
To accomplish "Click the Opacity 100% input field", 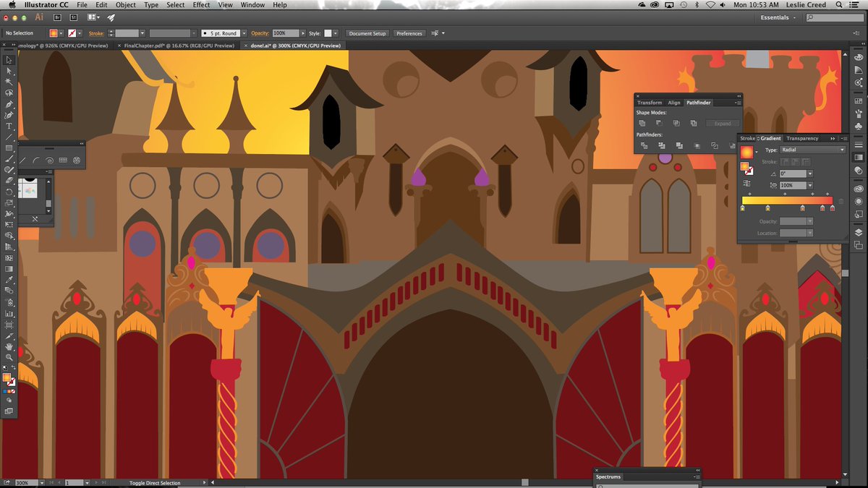I will pos(285,33).
